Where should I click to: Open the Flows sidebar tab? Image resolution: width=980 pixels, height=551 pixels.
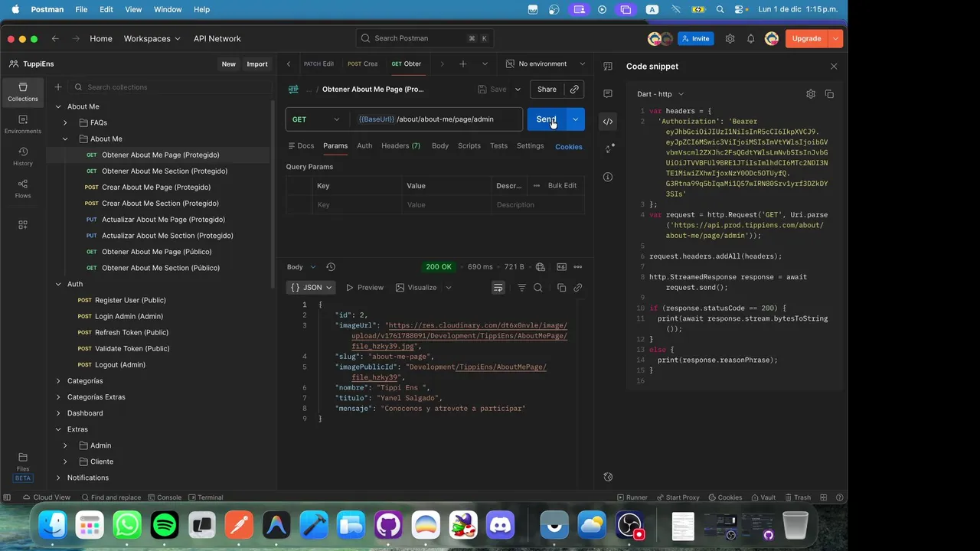click(x=23, y=188)
